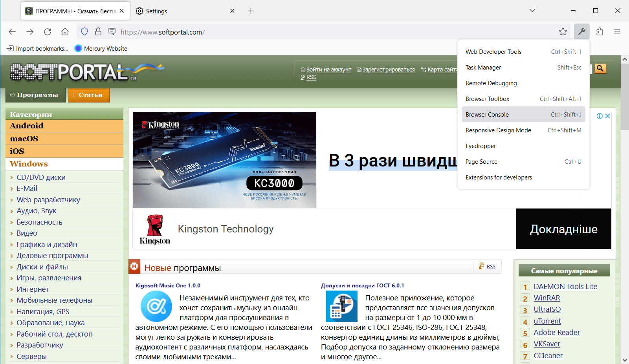This screenshot has height=364, width=629.
Task: Go back to the previous page
Action: pyautogui.click(x=12, y=32)
